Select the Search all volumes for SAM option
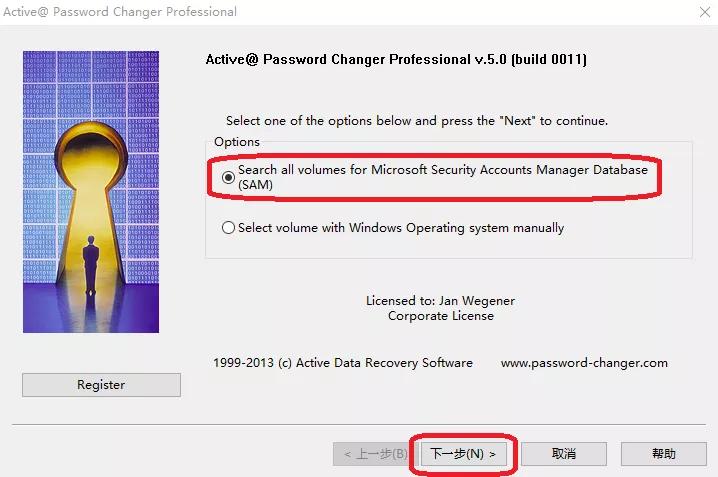This screenshot has width=718, height=477. pos(229,177)
